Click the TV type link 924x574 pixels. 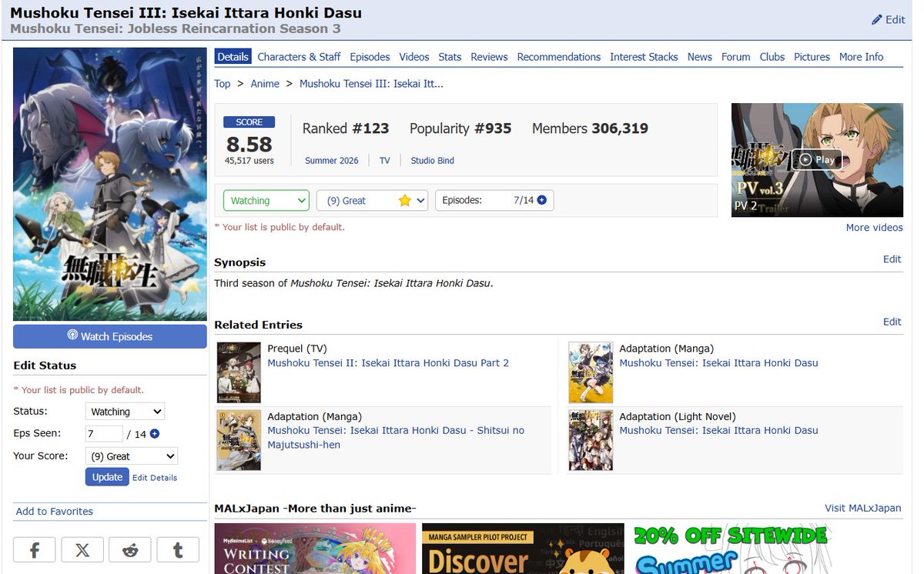click(x=385, y=161)
